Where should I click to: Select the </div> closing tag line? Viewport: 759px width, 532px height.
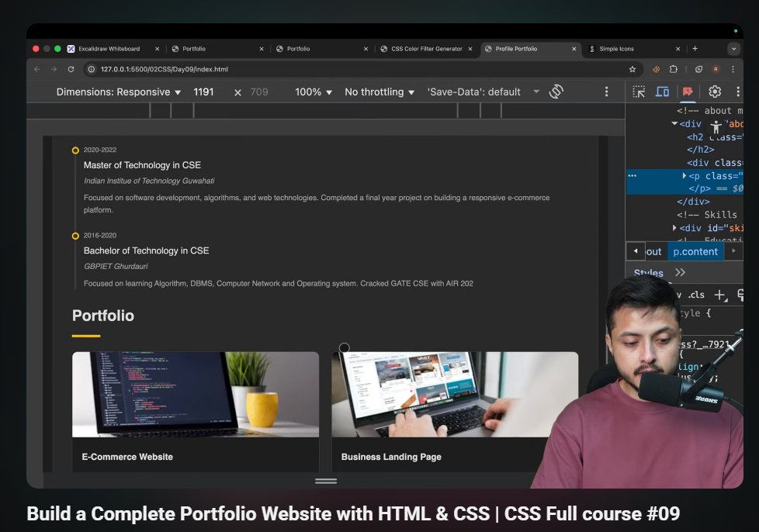693,201
